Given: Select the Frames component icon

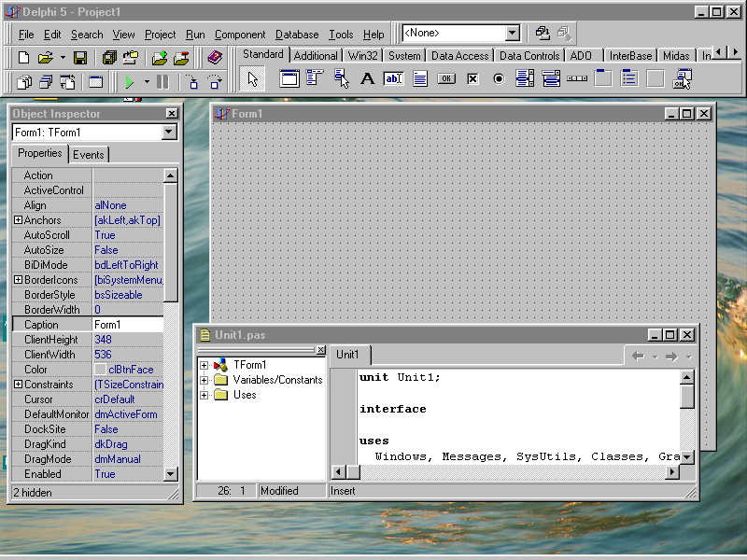Looking at the screenshot, I should tap(289, 78).
